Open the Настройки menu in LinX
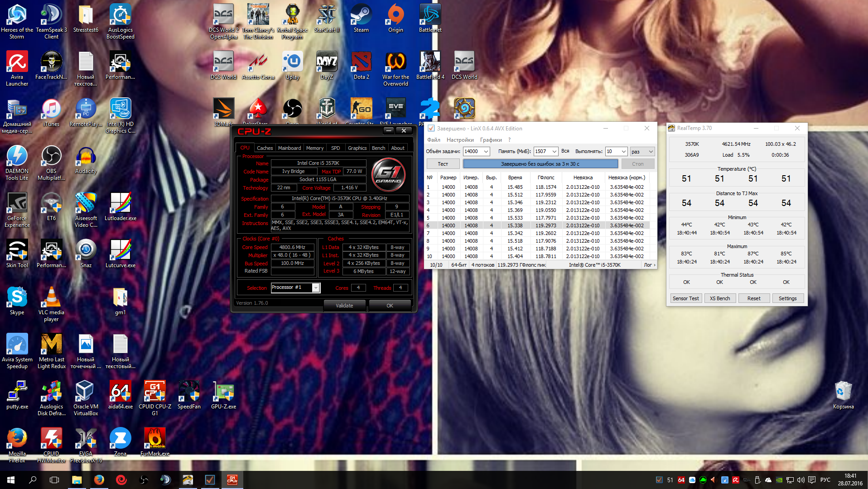 click(460, 140)
